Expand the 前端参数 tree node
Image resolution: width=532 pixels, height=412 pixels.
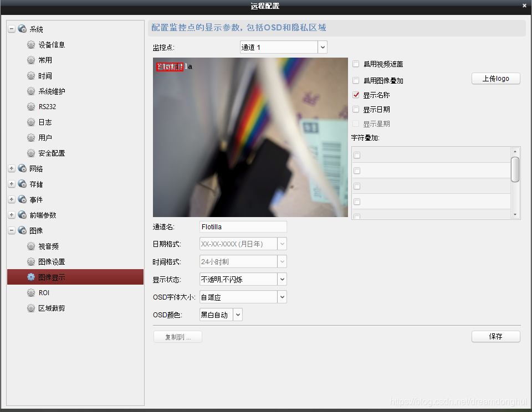point(12,215)
